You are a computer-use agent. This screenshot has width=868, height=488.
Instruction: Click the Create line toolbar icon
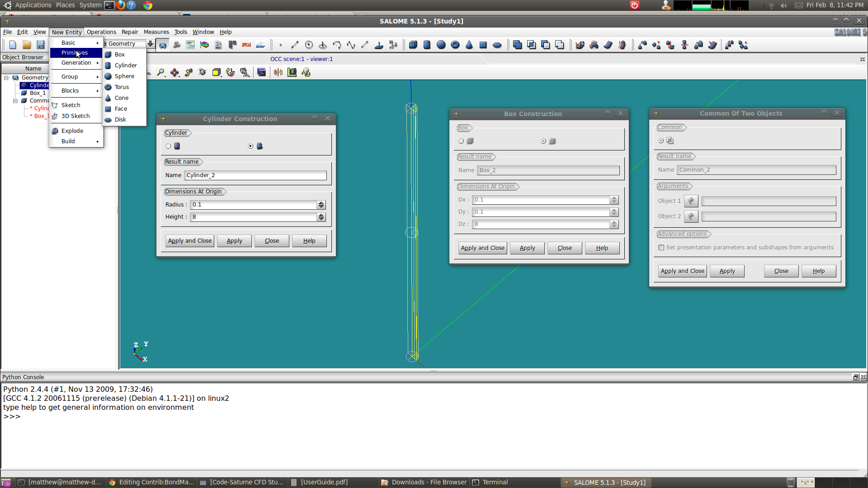tap(295, 45)
